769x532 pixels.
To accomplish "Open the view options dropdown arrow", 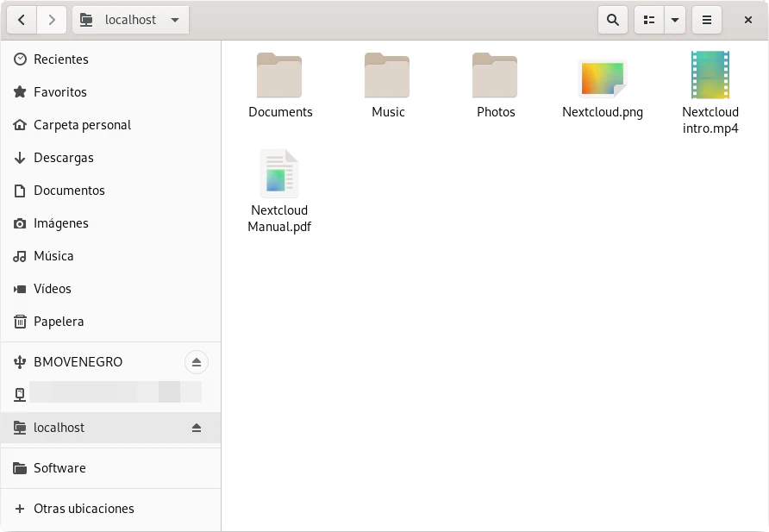I will (x=674, y=20).
